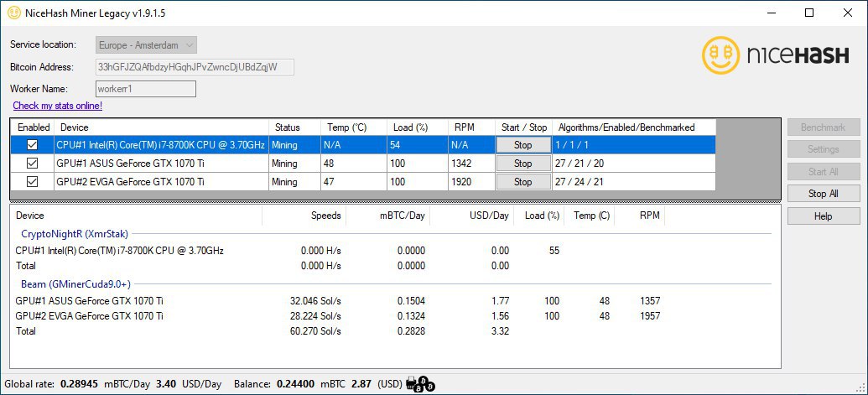Screen dimensions: 868x395
Task: Click the Load (%) header in top table
Action: 417,127
